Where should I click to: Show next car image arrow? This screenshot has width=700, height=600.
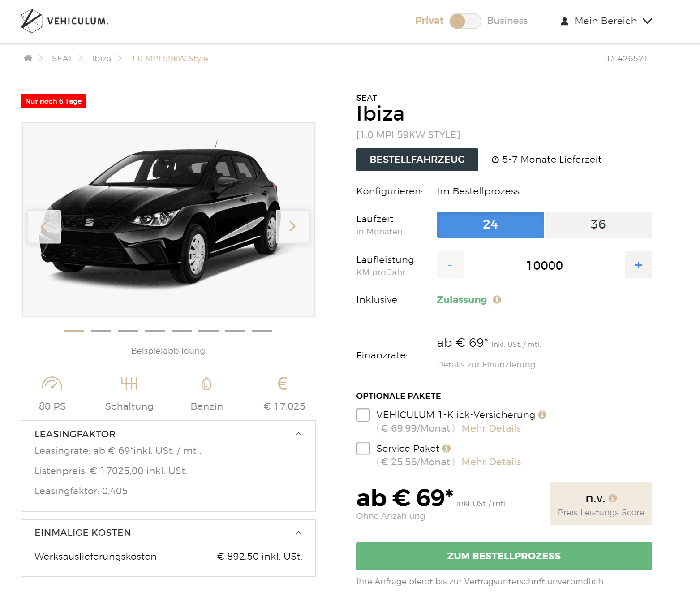(292, 226)
